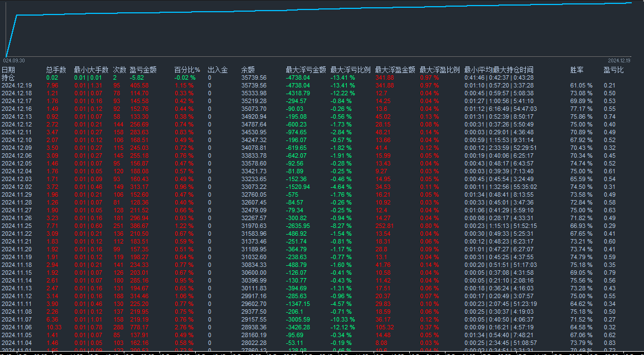
Task: Select the balance 28938.36
Action: pos(254,327)
